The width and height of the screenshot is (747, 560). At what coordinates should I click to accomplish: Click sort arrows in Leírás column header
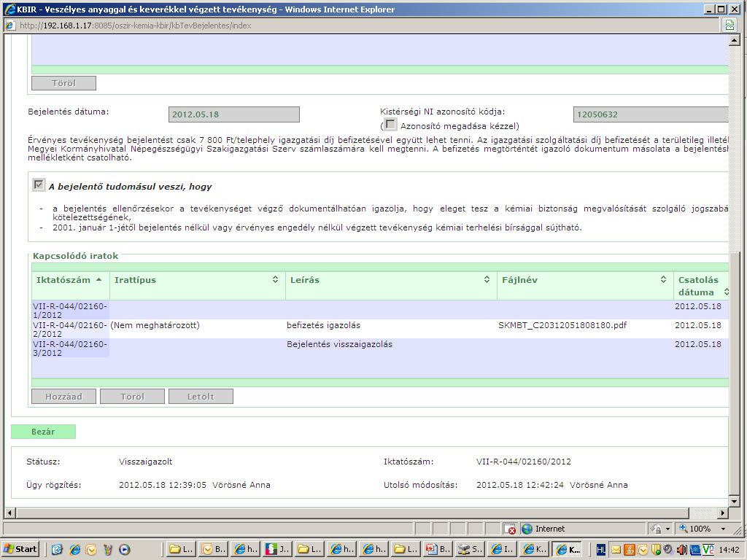[487, 279]
